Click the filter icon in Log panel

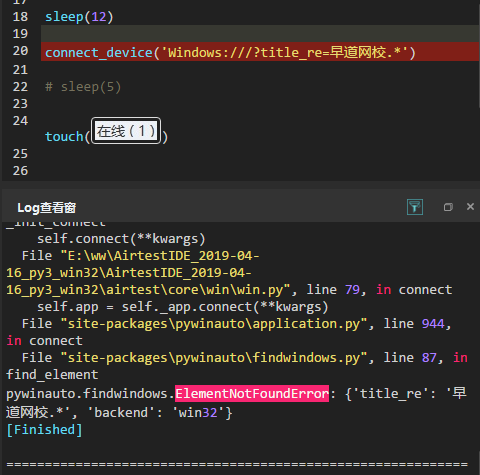[x=415, y=207]
